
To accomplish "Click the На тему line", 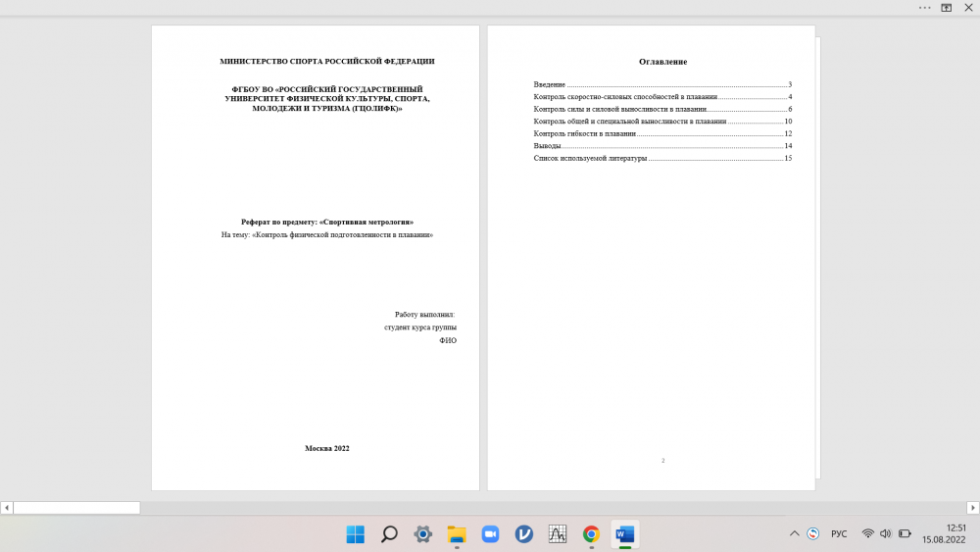I will 327,235.
